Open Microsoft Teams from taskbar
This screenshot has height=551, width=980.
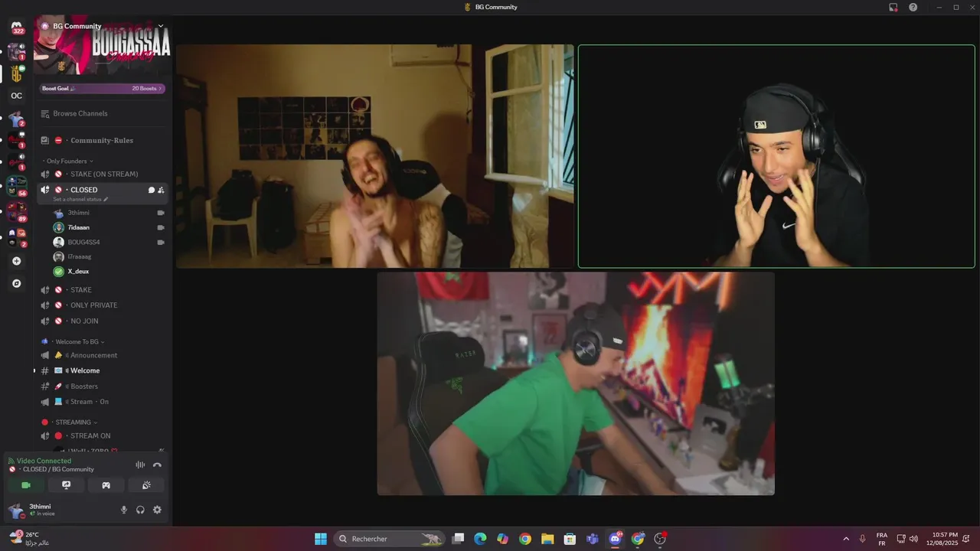[x=592, y=539]
